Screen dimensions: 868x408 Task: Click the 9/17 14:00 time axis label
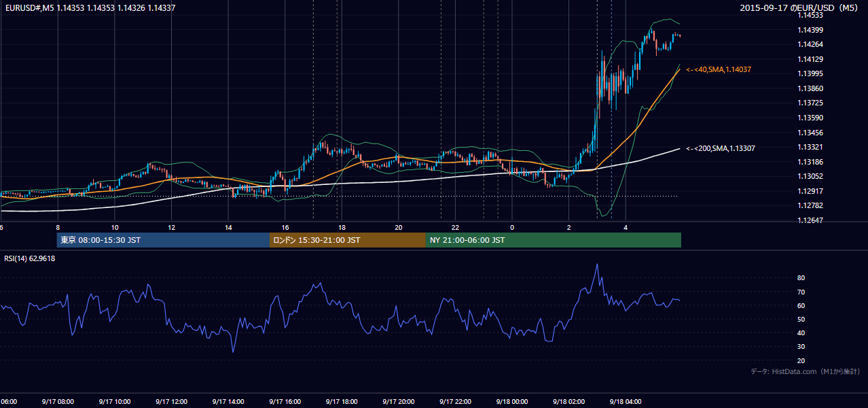coord(228,402)
